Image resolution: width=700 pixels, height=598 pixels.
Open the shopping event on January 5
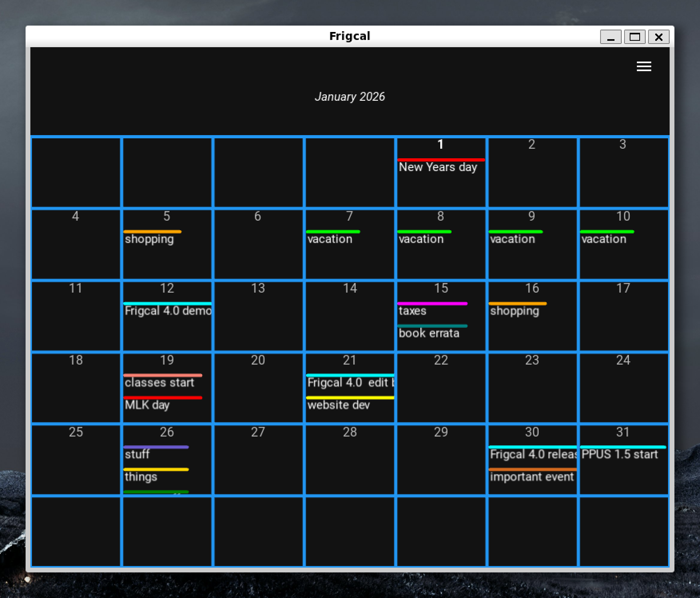(149, 239)
